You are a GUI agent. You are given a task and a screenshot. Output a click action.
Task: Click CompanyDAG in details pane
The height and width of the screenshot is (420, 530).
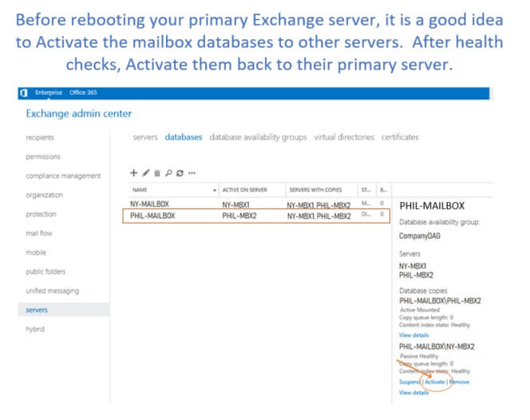pyautogui.click(x=420, y=236)
